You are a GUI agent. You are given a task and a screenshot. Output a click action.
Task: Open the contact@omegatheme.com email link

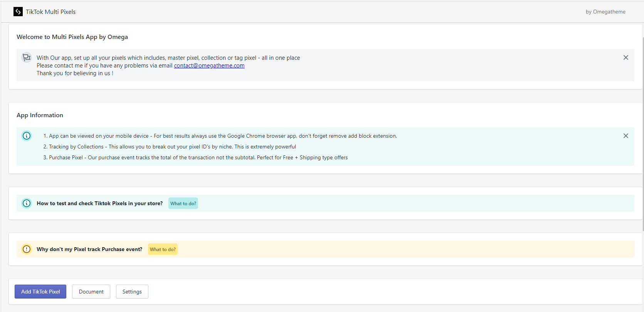(x=209, y=66)
